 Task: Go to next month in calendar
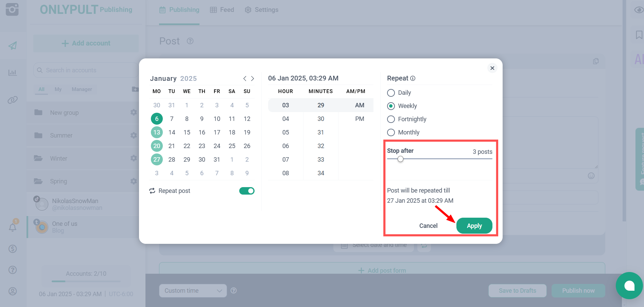[x=253, y=78]
